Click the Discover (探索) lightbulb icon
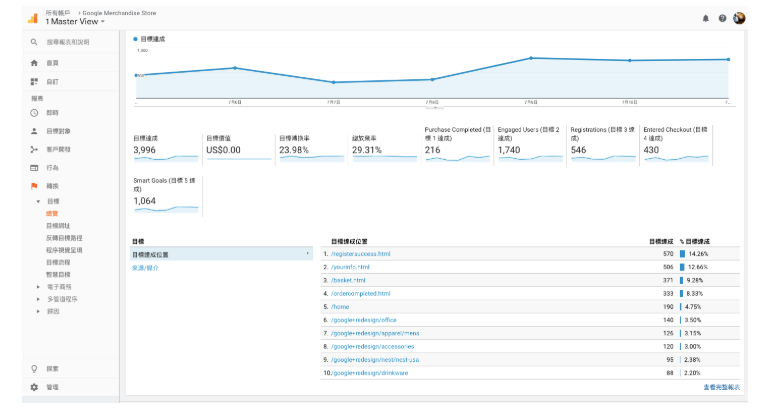757x412 pixels. 34,369
